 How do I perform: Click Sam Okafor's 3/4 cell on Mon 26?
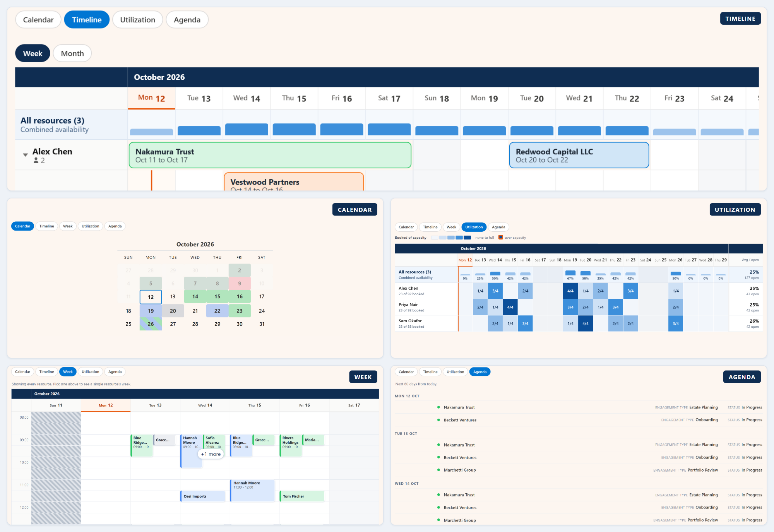coord(676,323)
